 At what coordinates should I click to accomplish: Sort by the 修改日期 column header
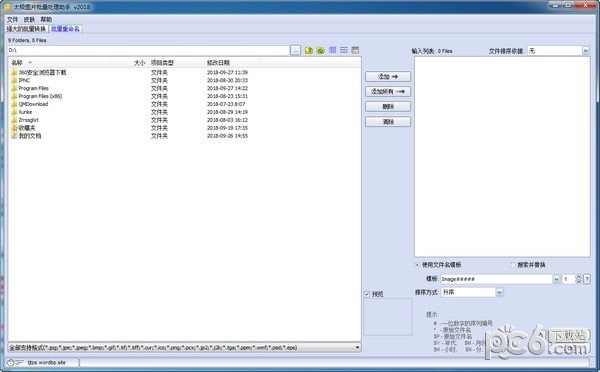[218, 63]
